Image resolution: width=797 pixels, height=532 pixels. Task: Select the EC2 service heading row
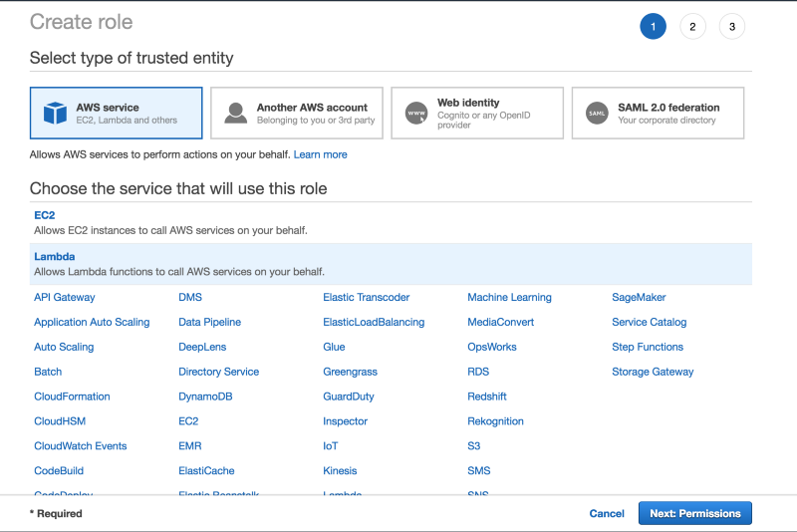tap(391, 222)
